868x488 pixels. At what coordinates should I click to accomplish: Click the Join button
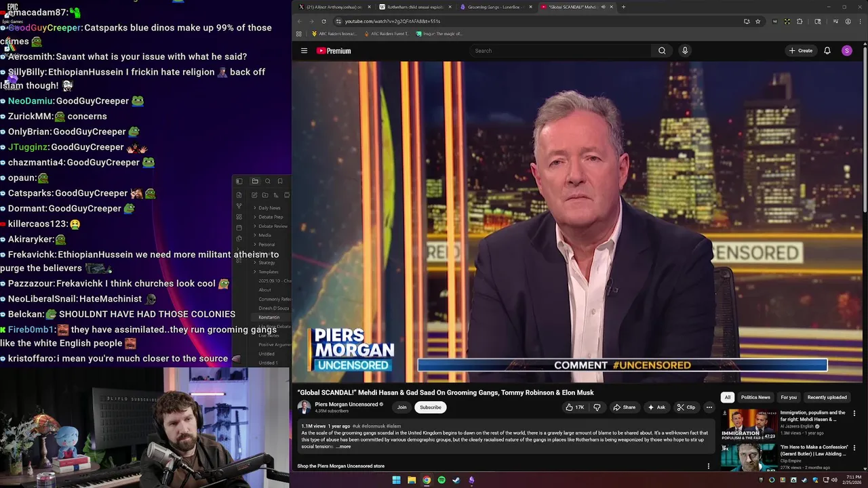tap(402, 407)
